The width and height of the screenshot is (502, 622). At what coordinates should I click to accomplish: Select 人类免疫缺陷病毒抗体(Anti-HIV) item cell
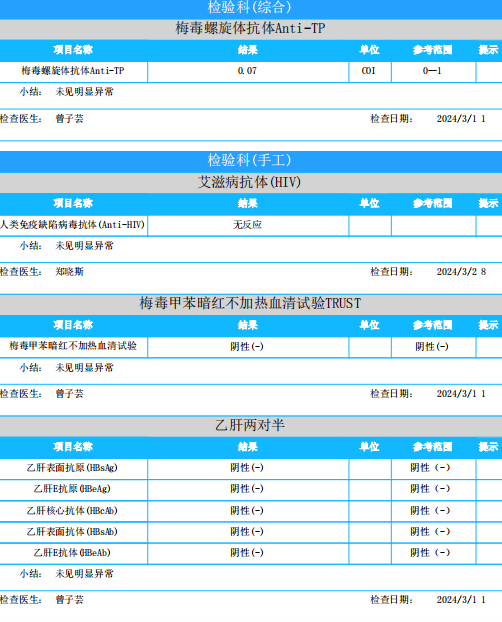(x=73, y=225)
